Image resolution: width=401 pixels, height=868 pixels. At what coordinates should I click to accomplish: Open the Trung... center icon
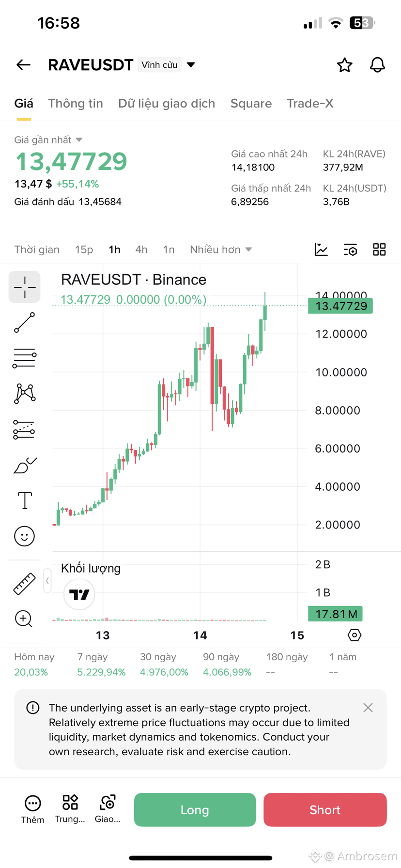pyautogui.click(x=70, y=809)
